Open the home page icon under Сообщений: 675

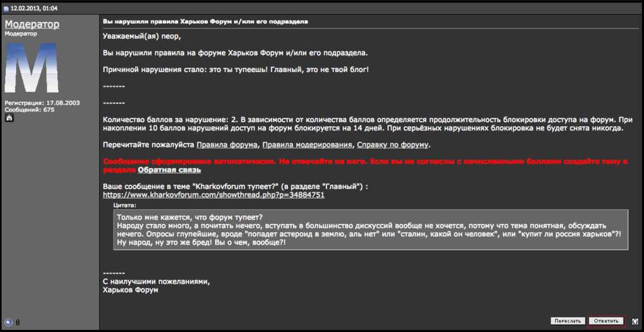[9, 118]
